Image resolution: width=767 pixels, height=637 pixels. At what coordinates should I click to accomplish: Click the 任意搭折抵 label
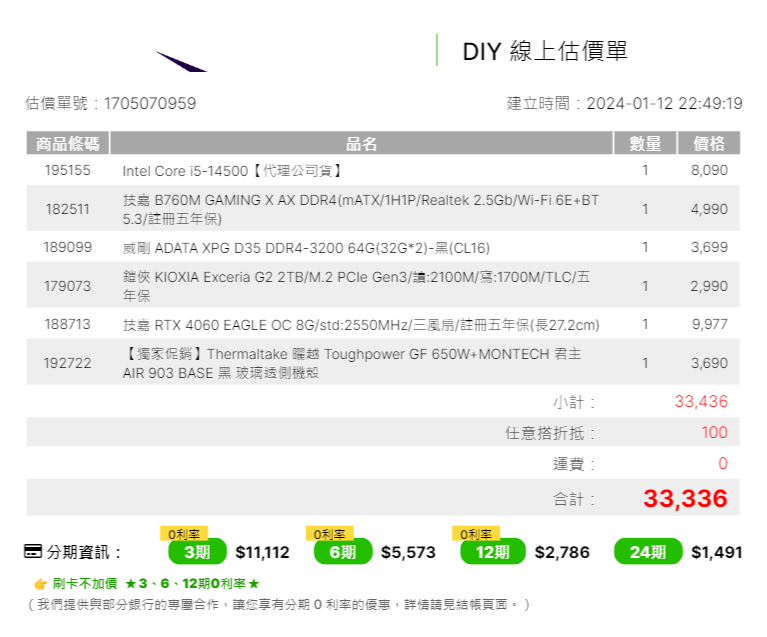click(x=550, y=433)
